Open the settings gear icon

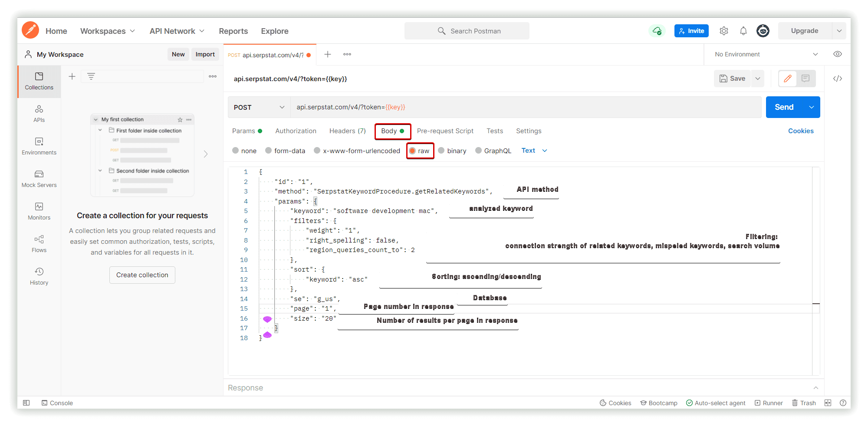coord(723,31)
